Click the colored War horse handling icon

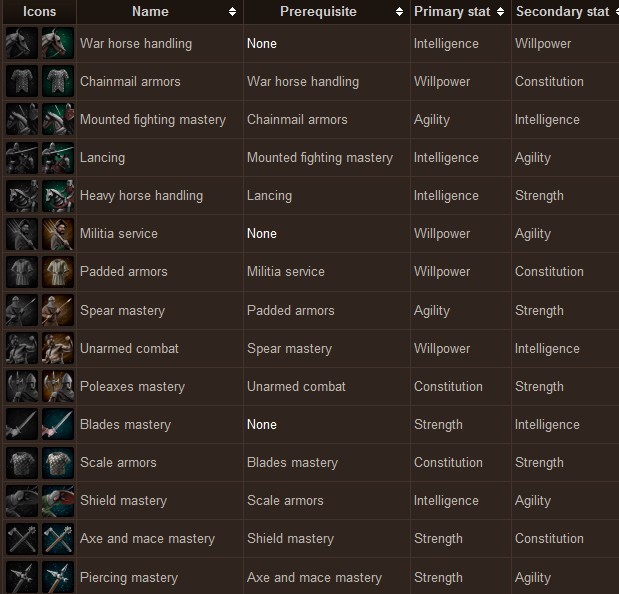coord(58,43)
